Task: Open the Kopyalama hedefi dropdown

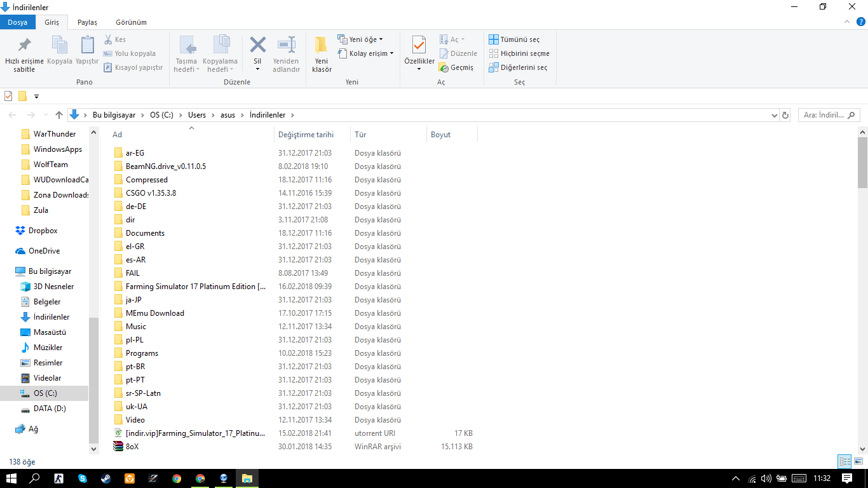Action: pos(220,54)
